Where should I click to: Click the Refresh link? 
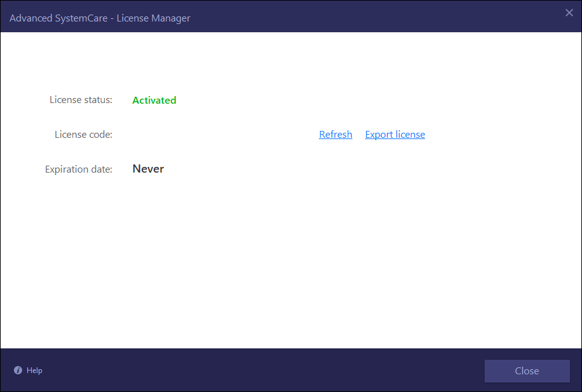pyautogui.click(x=335, y=134)
